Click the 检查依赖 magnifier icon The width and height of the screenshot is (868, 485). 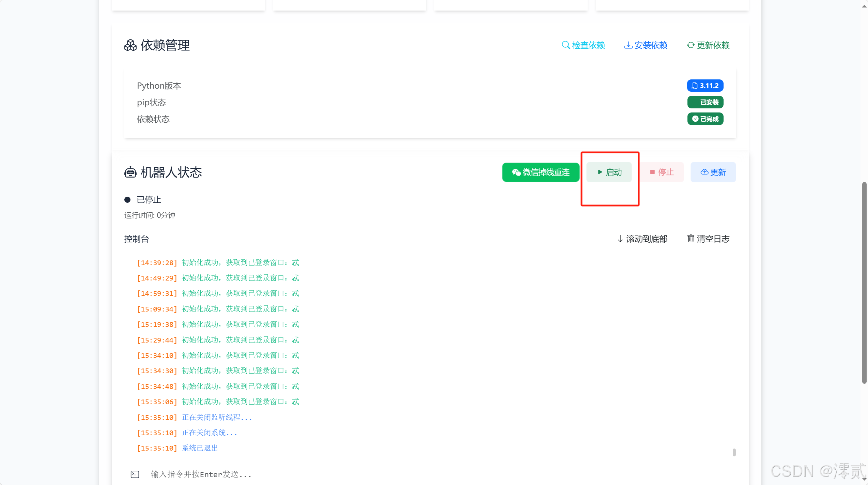tap(565, 45)
